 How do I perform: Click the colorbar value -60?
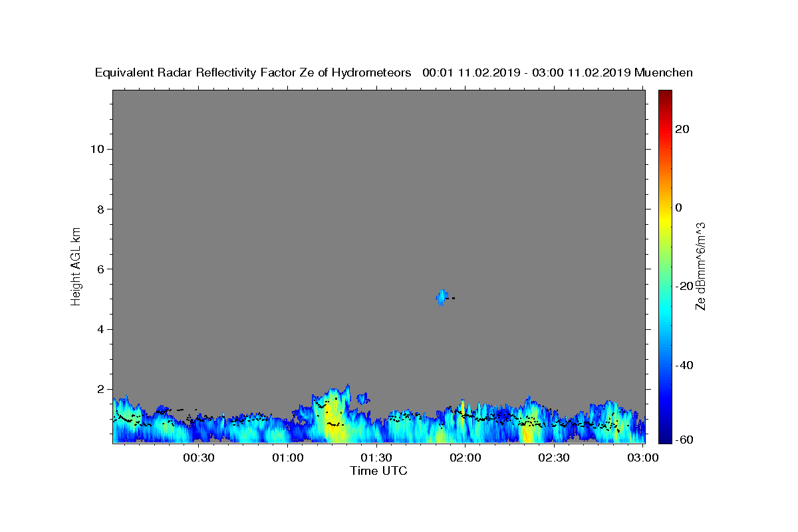(x=684, y=440)
